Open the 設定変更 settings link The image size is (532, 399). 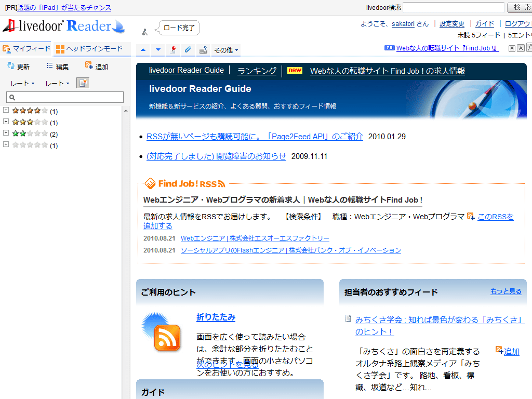451,24
